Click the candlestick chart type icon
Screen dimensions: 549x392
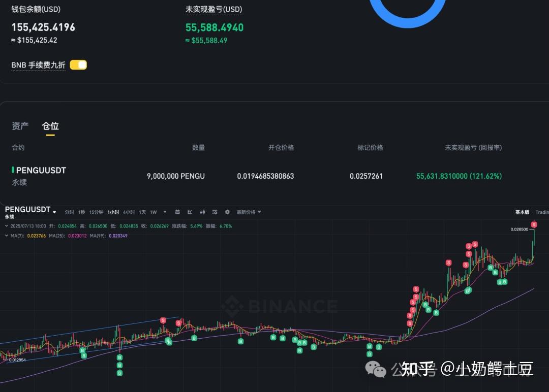pos(202,212)
